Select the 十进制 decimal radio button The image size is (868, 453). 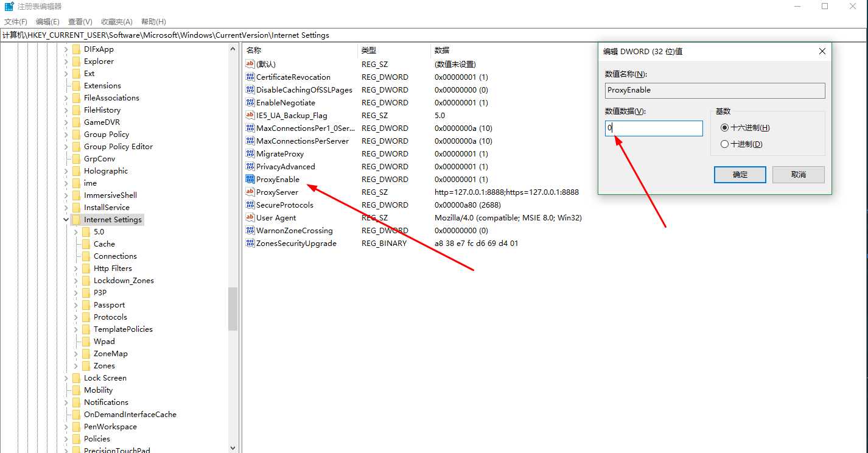click(x=724, y=144)
